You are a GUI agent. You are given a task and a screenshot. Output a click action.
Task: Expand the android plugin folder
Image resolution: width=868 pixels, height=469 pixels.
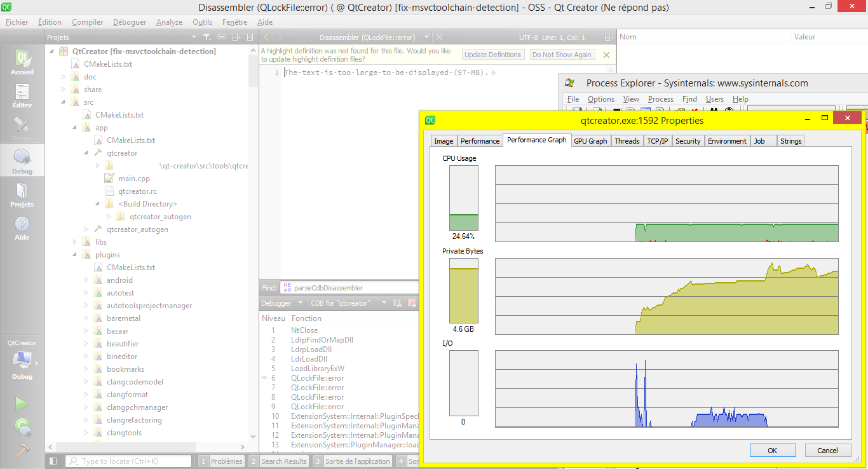86,280
